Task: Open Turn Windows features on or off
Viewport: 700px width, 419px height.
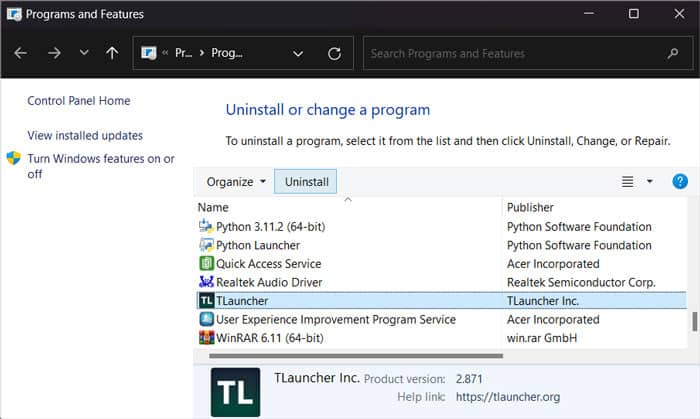Action: pyautogui.click(x=101, y=166)
